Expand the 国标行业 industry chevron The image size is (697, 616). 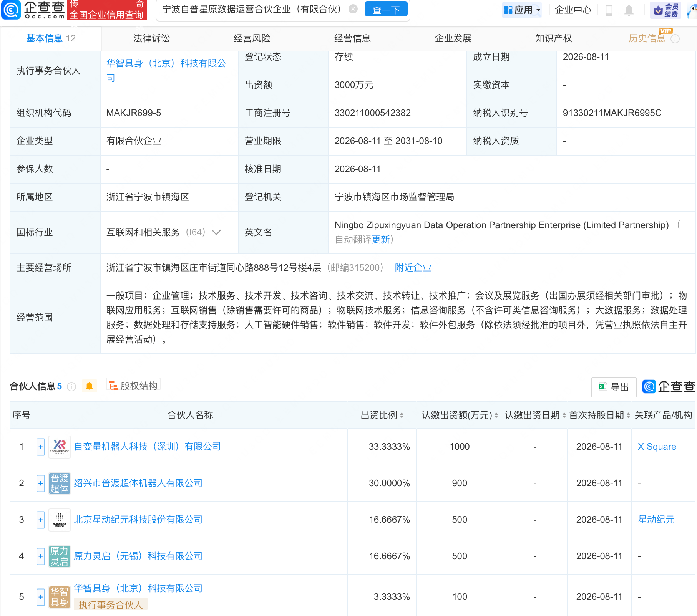click(216, 232)
